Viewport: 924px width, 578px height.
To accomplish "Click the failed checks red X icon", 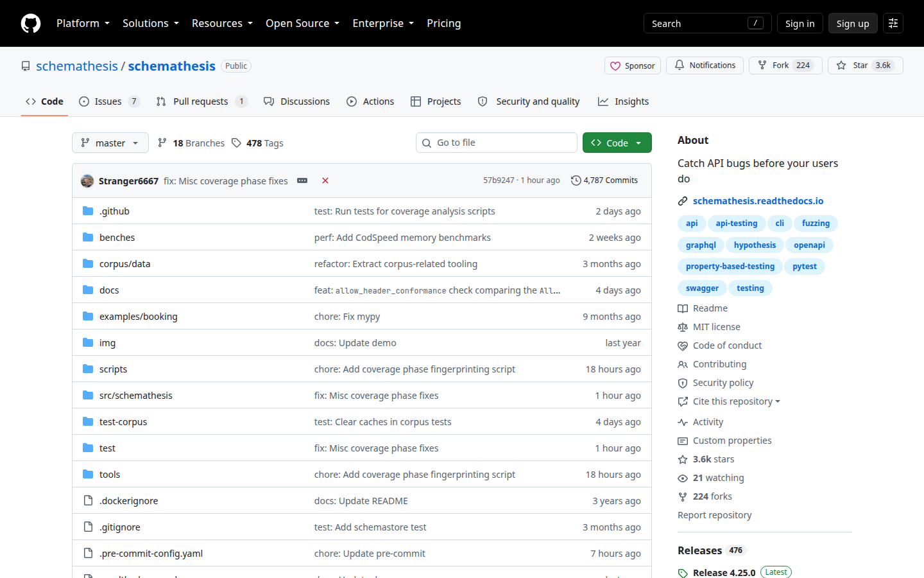I will point(325,180).
